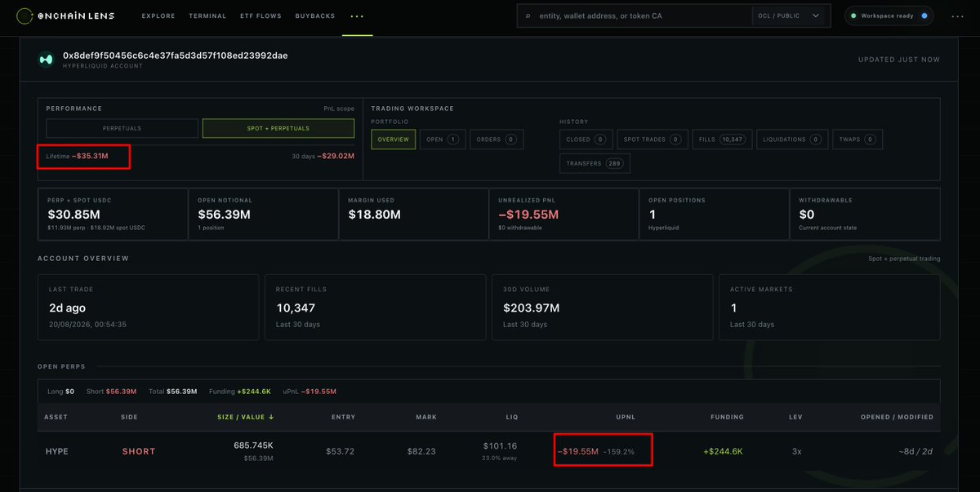This screenshot has height=492, width=980.
Task: Open the three-dot more navigation menu
Action: pos(358,16)
